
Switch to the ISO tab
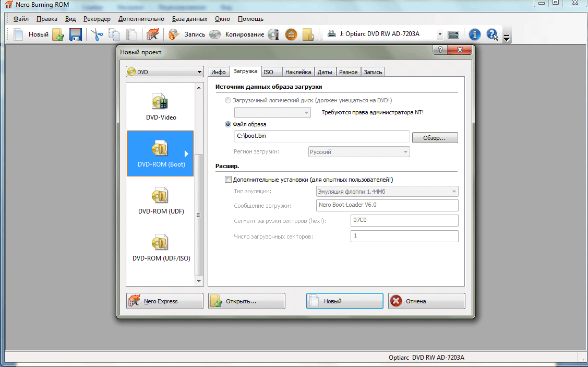(x=271, y=72)
